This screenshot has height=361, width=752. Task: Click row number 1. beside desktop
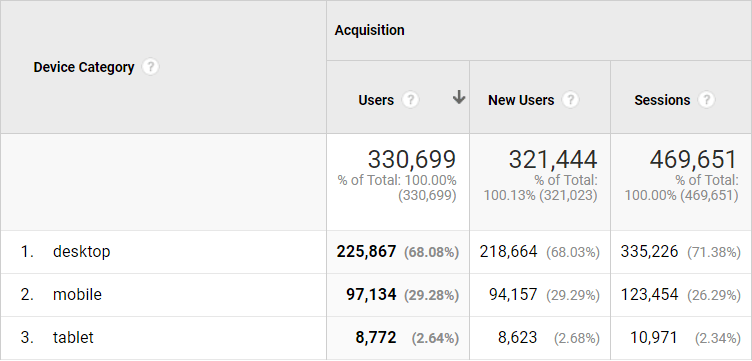click(27, 251)
